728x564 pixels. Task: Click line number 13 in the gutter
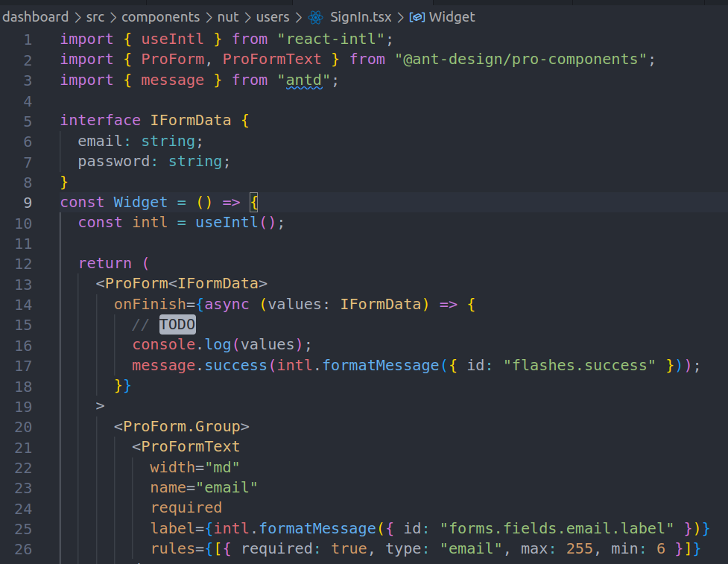[x=24, y=284]
